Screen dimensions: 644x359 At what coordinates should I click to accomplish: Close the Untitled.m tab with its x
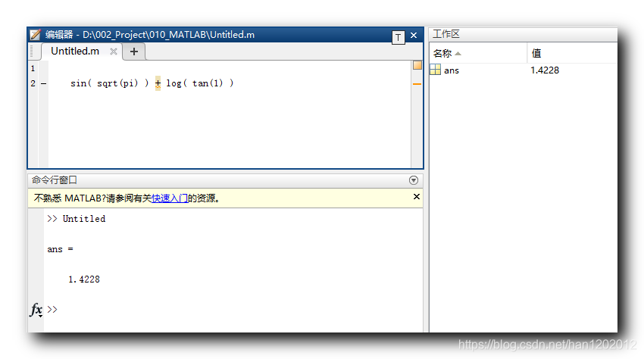(114, 52)
